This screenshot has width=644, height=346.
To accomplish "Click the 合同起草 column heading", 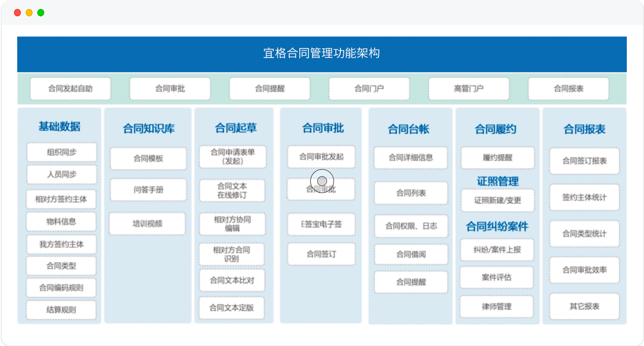I will [x=236, y=128].
